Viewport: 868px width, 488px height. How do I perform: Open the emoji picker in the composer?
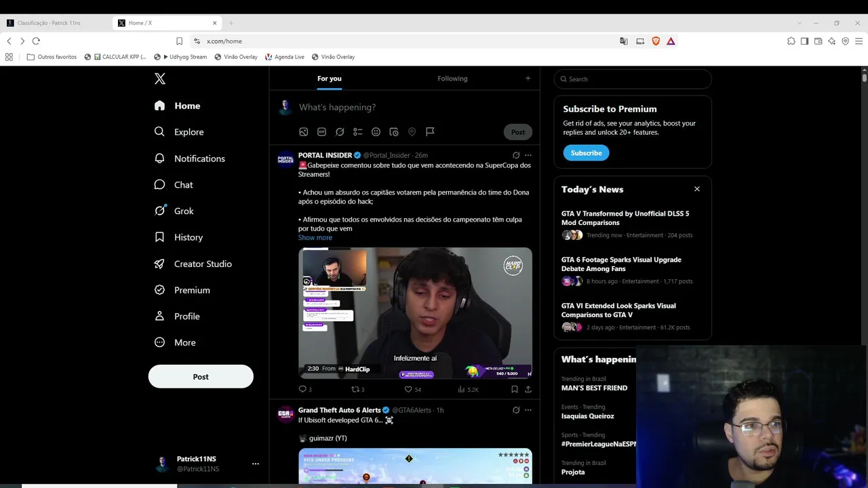(x=376, y=132)
